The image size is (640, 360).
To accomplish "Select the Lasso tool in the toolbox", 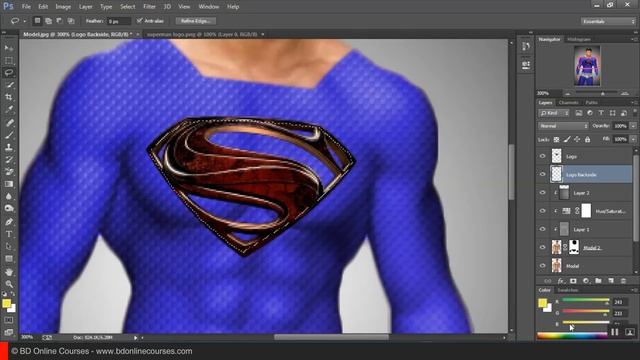I will [9, 73].
